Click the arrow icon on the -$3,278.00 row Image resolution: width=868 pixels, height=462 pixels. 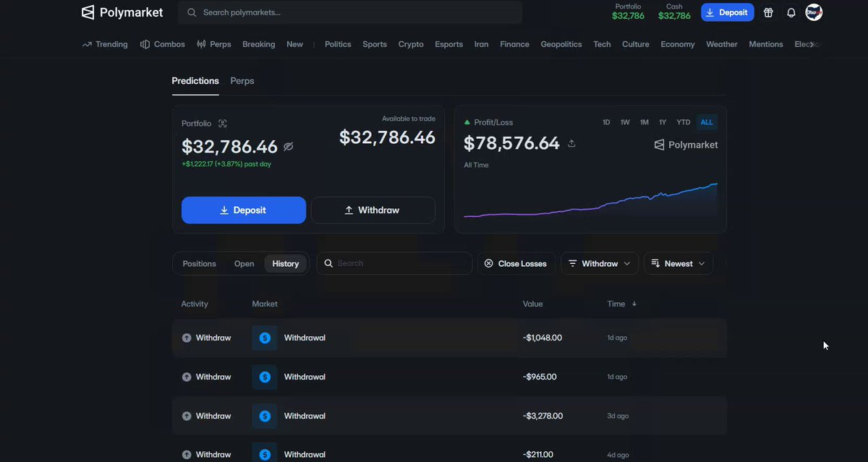click(x=187, y=416)
